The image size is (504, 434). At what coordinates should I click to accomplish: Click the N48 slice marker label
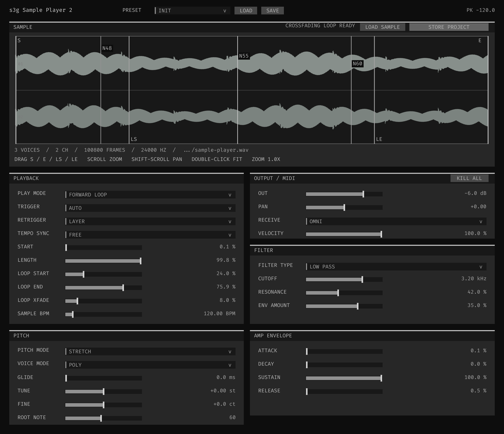tap(107, 48)
